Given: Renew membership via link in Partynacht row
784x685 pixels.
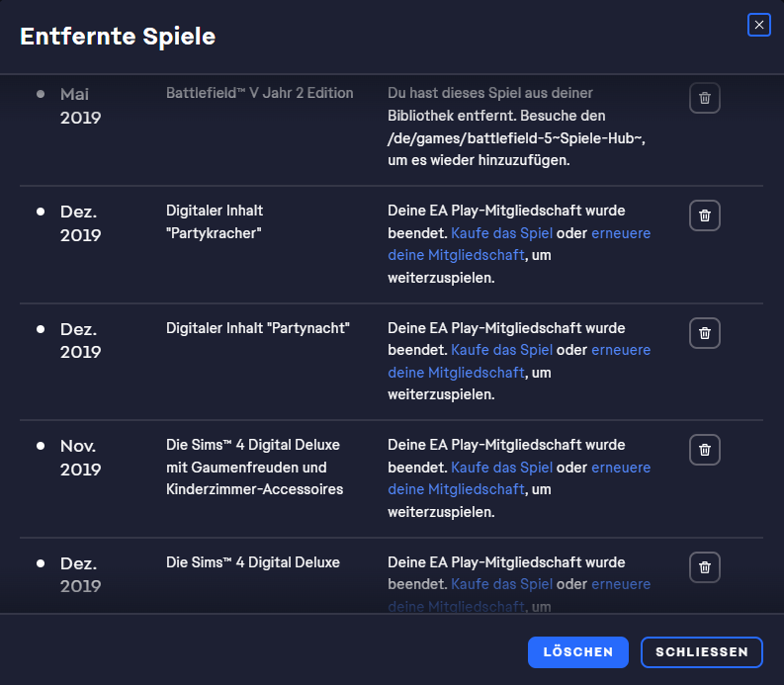Looking at the screenshot, I should pos(621,350).
